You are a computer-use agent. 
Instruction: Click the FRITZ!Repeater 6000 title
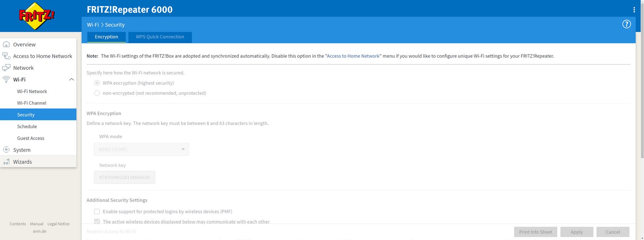[130, 10]
